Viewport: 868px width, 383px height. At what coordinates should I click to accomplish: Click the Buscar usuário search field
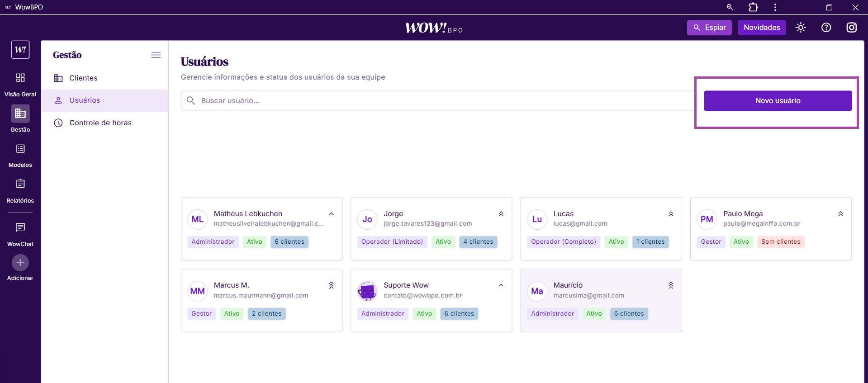point(439,101)
